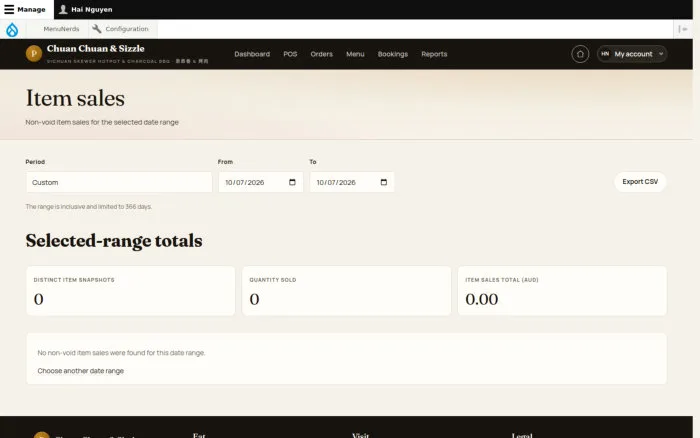Open the Period select set to Custom

[x=119, y=182]
